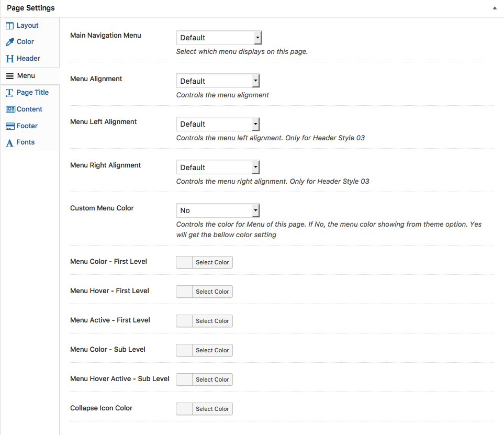Open the Menu Alignment dropdown
Screen dimensions: 504x435
tap(218, 81)
